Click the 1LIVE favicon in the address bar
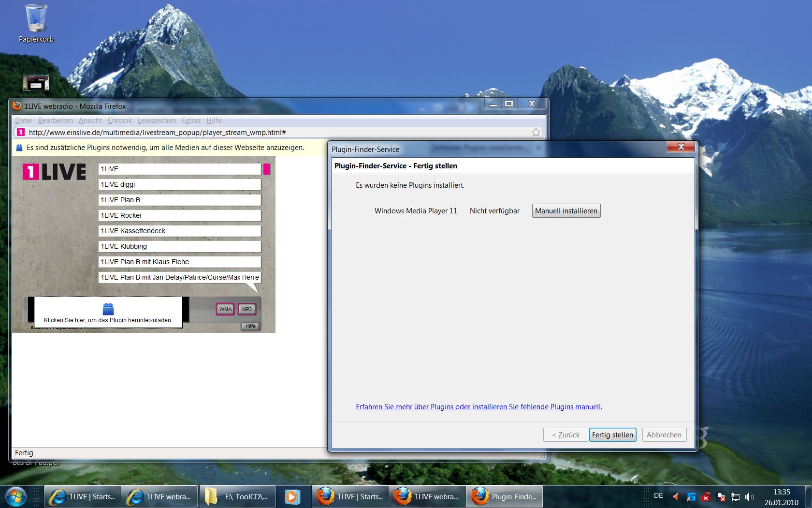 pos(20,132)
